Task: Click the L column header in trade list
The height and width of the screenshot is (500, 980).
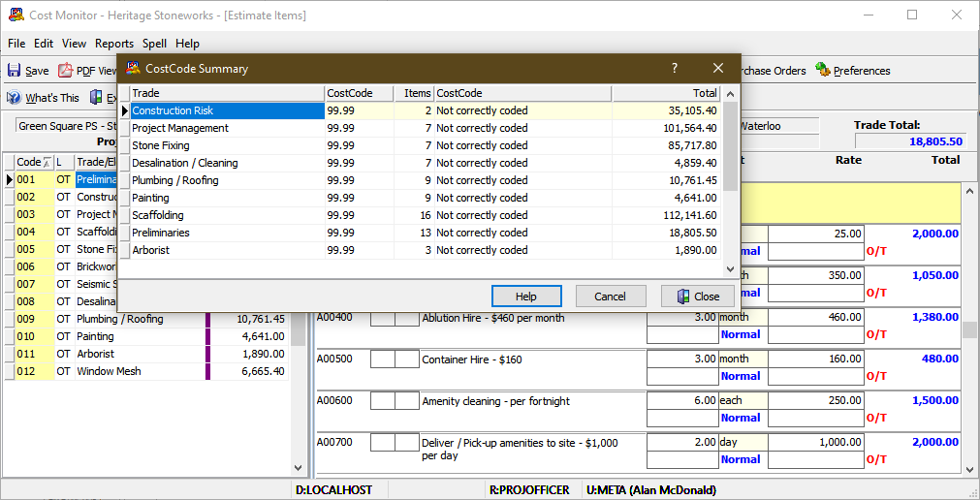Action: (64, 162)
